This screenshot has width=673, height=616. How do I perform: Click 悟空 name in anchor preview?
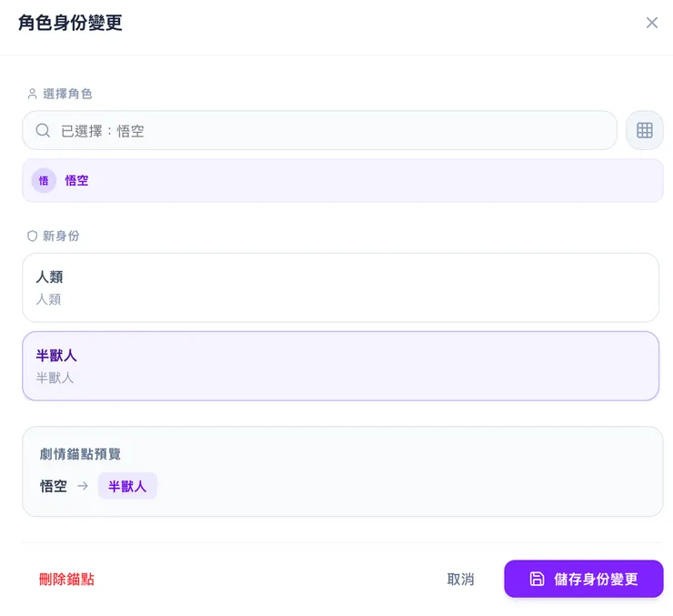pyautogui.click(x=54, y=486)
